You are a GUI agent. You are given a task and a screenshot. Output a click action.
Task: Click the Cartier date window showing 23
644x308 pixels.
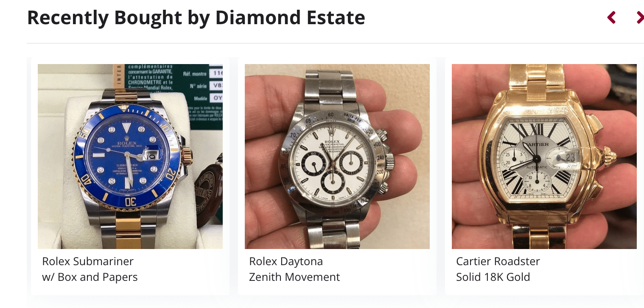(569, 157)
